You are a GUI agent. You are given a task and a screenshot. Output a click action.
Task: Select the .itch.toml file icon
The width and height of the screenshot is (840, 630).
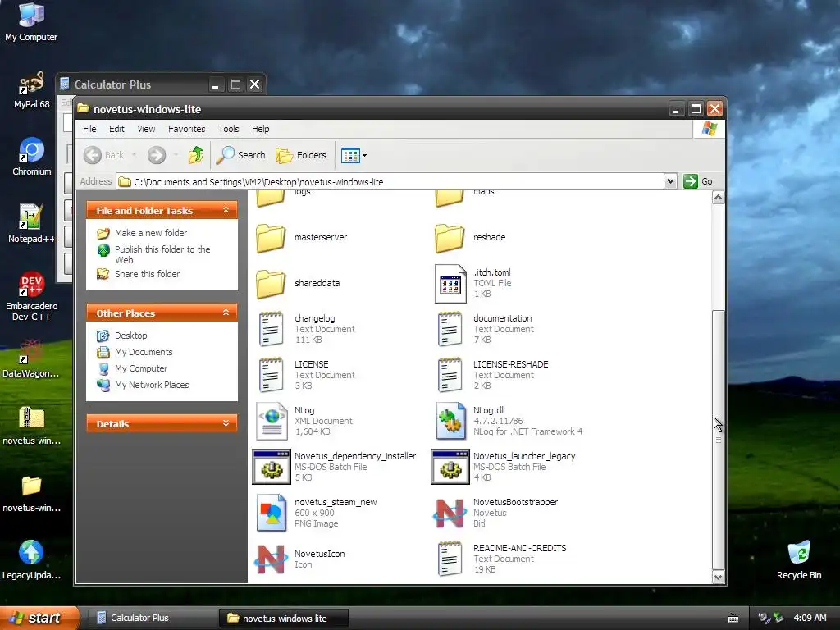450,283
